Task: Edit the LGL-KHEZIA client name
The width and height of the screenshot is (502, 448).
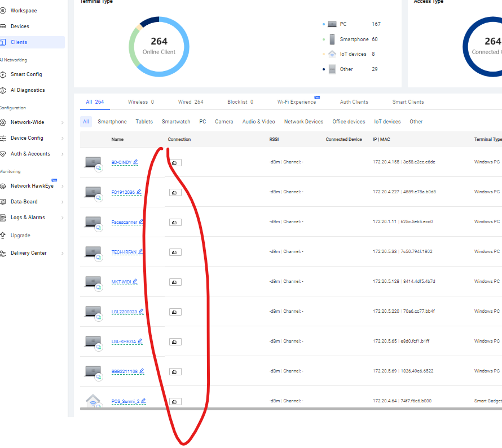Action: coord(140,341)
